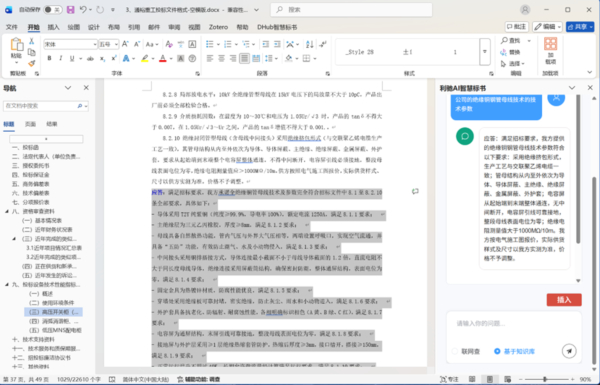Toggle Focus mode in status bar
The image size is (600, 385).
[x=449, y=379]
